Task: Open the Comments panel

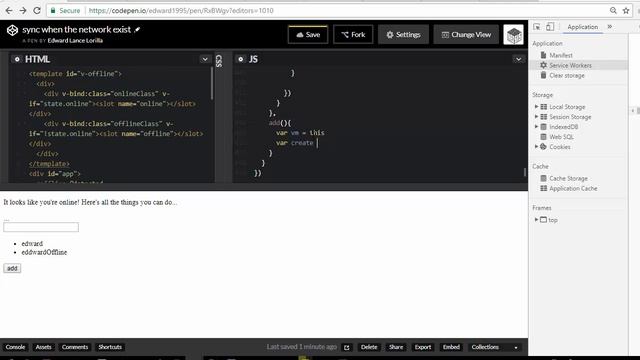Action: pos(75,347)
